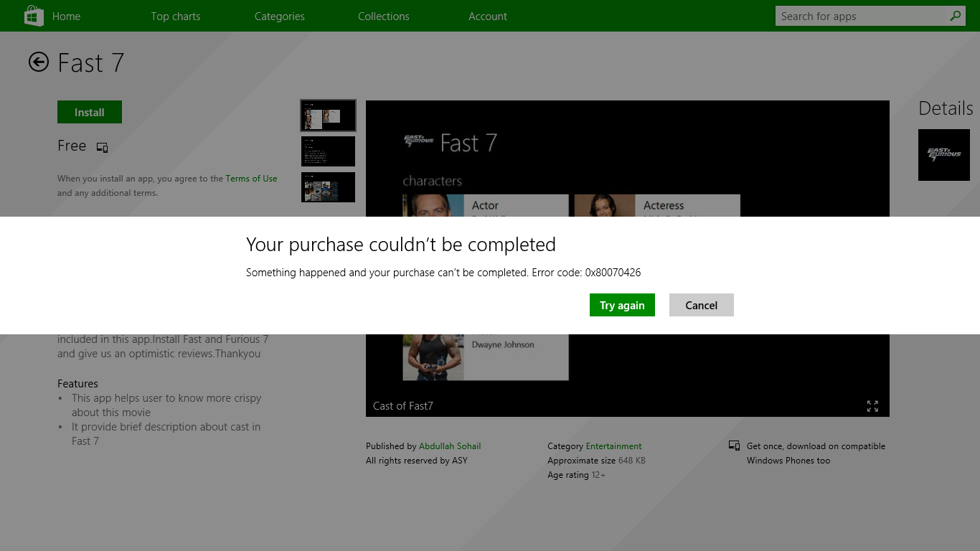Click the device icon next to Get once

(734, 446)
